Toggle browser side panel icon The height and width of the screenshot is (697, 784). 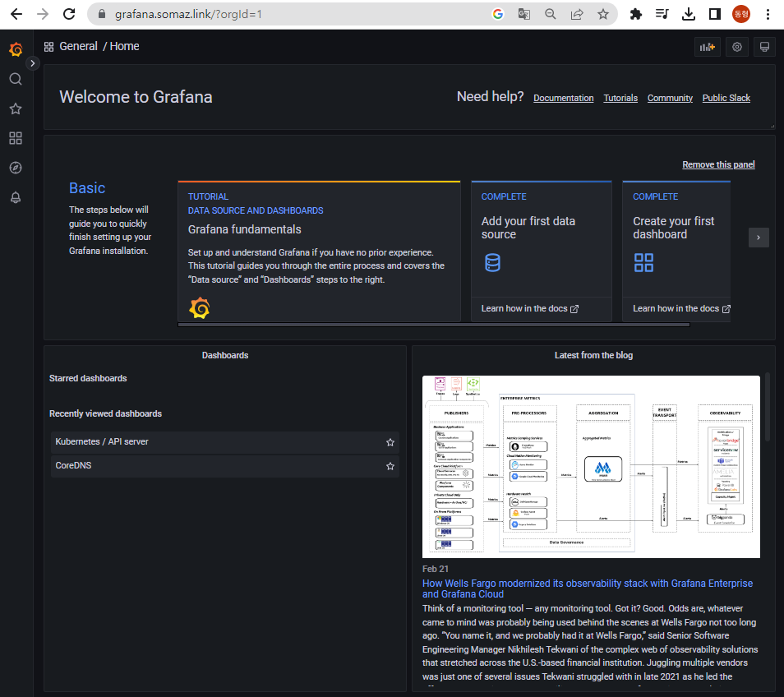[715, 14]
